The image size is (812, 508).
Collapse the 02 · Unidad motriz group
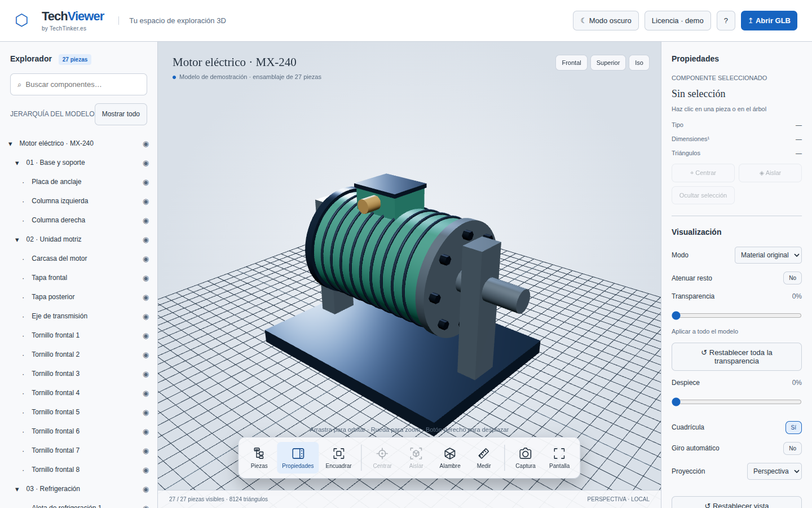tap(17, 240)
